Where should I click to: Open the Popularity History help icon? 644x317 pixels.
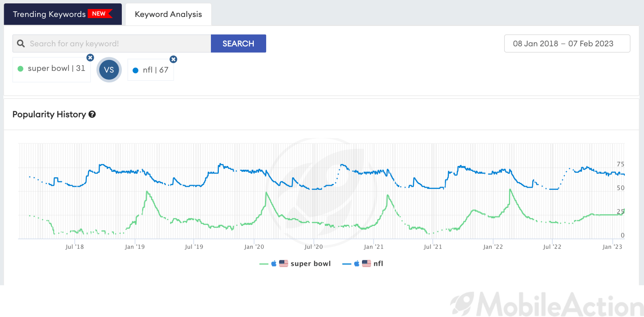(92, 114)
